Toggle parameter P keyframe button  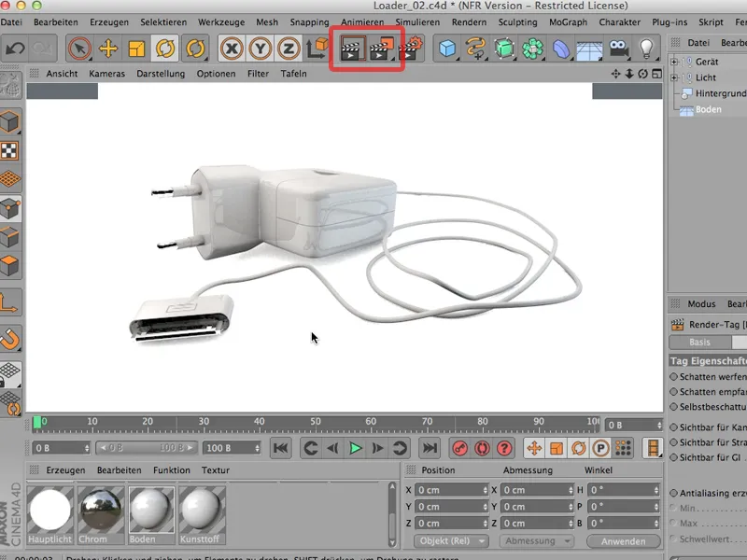pos(600,448)
